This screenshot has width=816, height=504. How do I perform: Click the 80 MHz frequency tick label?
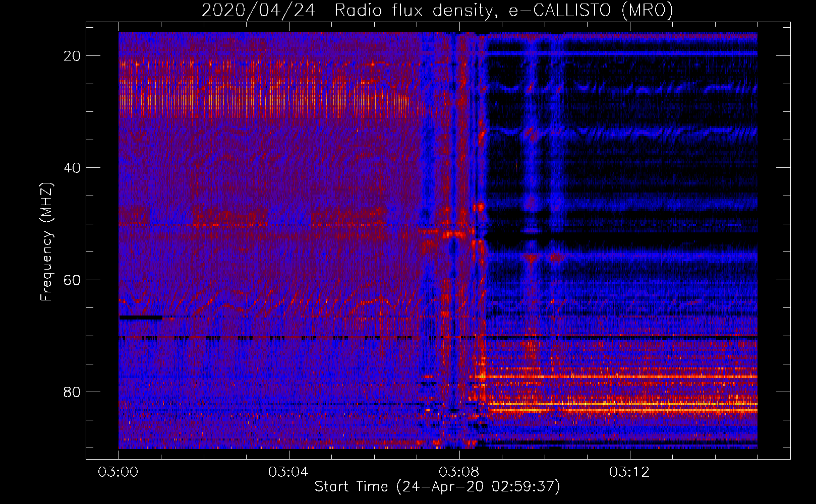click(73, 392)
